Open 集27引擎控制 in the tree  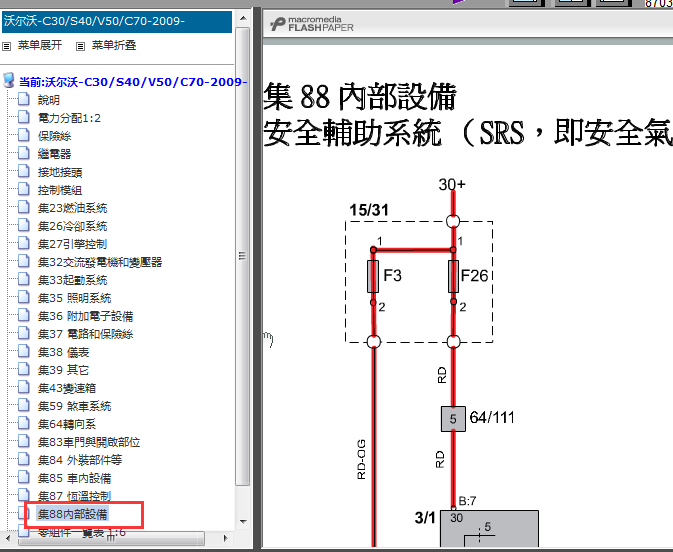[x=72, y=244]
